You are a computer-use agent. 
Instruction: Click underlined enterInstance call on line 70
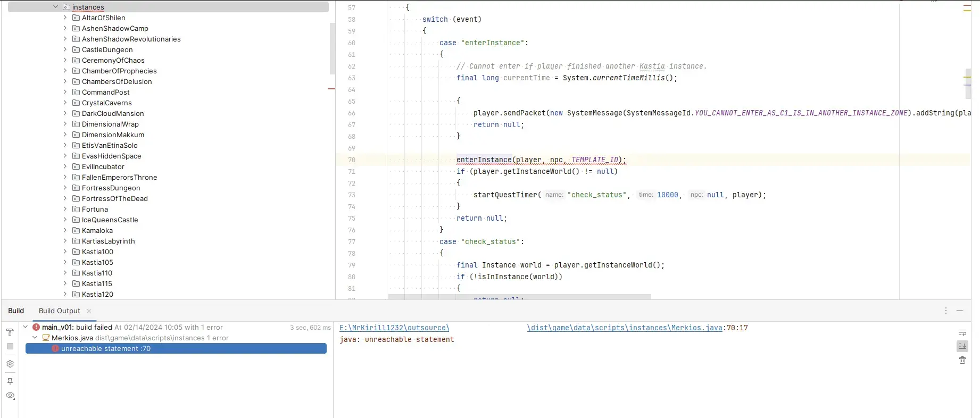[484, 160]
